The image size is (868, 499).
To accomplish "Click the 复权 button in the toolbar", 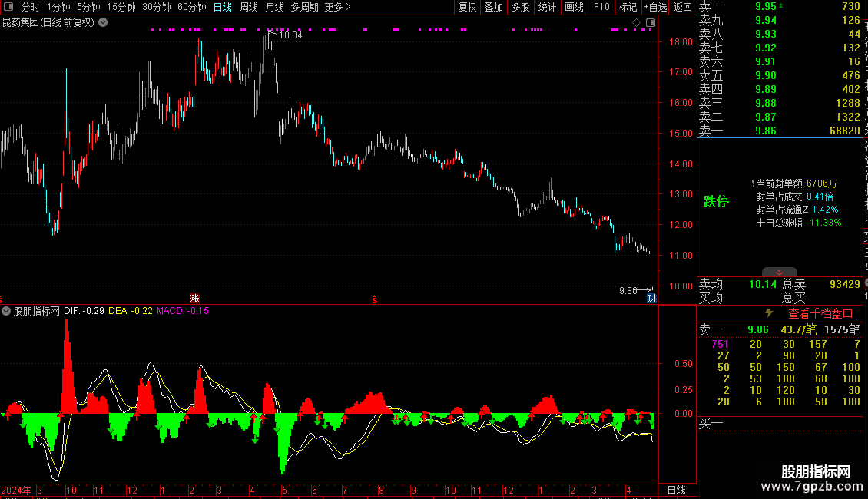I will pos(467,7).
